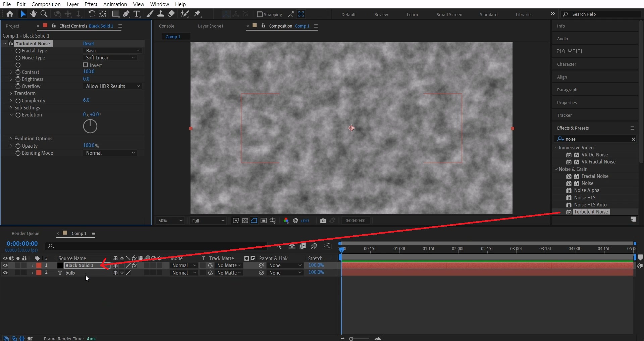Open the grid and guide options icon
This screenshot has width=644, height=341.
[x=273, y=221]
